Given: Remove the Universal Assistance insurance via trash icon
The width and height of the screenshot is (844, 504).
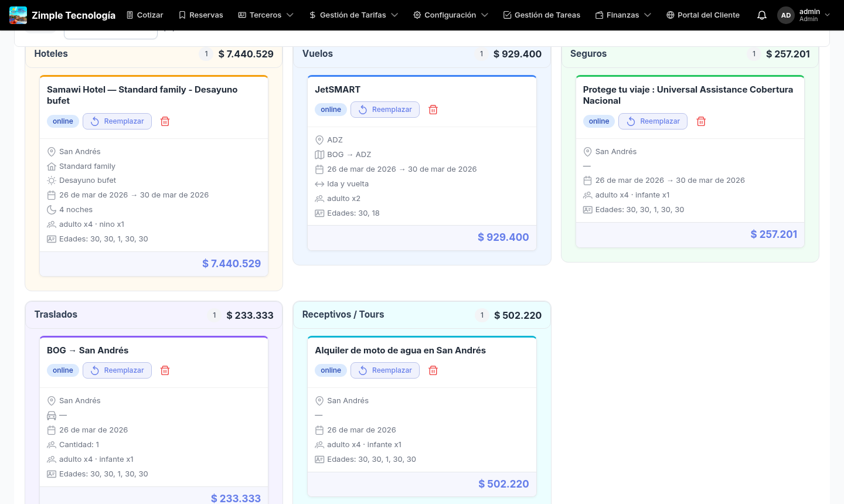Looking at the screenshot, I should tap(701, 121).
